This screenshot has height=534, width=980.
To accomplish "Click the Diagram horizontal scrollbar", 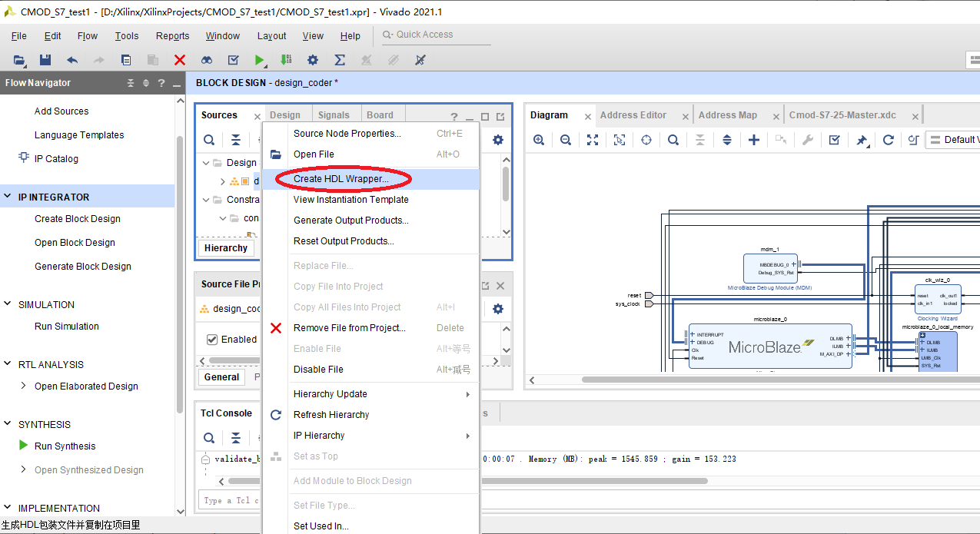I will pos(780,380).
